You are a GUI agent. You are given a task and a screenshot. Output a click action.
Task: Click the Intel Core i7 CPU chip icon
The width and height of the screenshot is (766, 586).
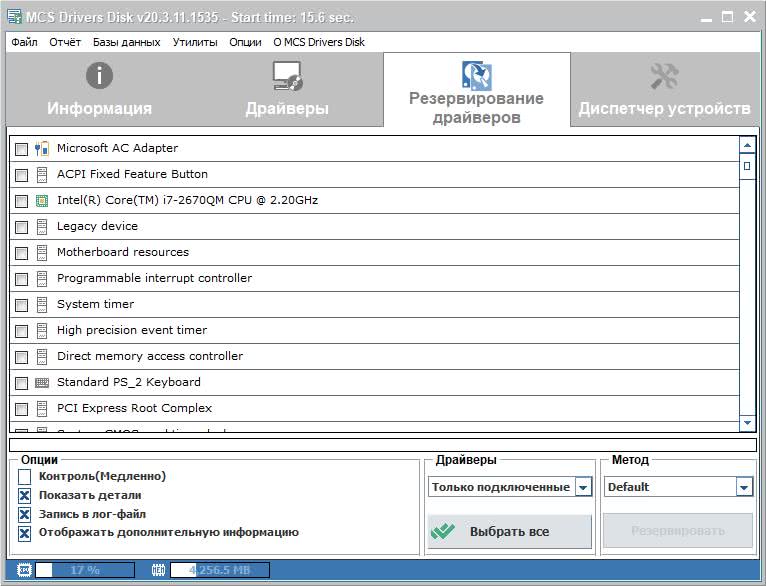click(42, 201)
